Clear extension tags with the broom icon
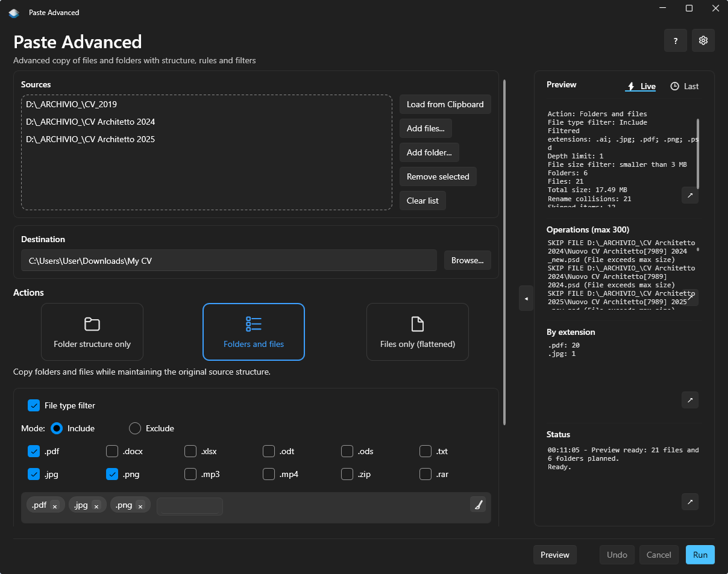 478,505
